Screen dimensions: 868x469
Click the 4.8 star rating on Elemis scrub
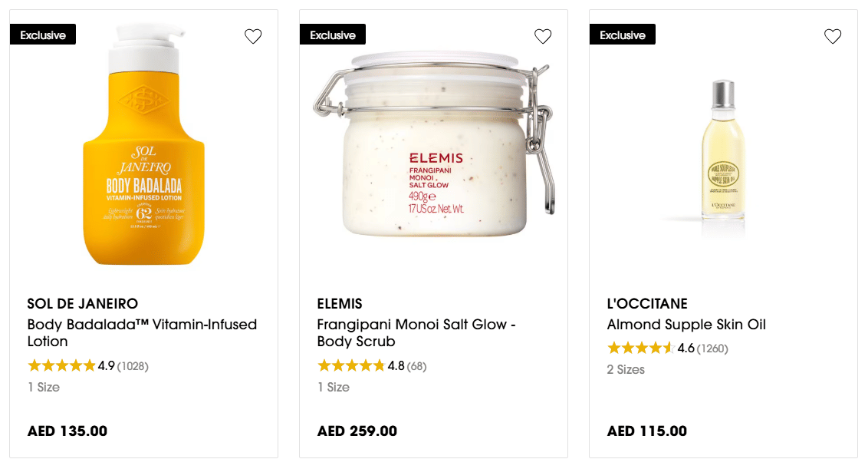coord(351,366)
